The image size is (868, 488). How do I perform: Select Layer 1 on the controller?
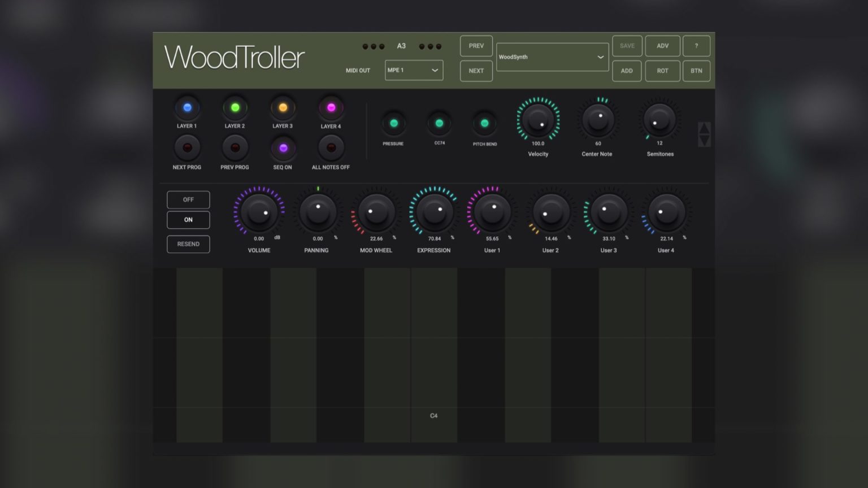[x=187, y=107]
